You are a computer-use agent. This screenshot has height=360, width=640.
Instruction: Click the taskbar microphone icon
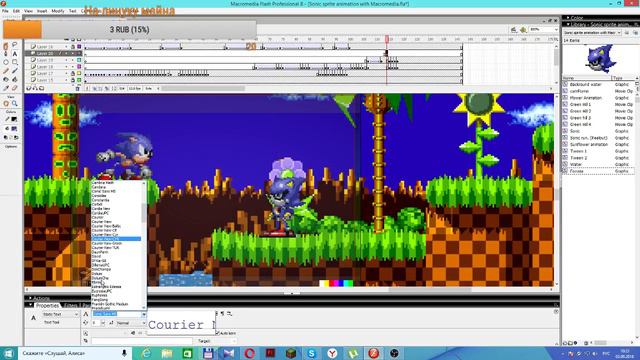pos(124,353)
